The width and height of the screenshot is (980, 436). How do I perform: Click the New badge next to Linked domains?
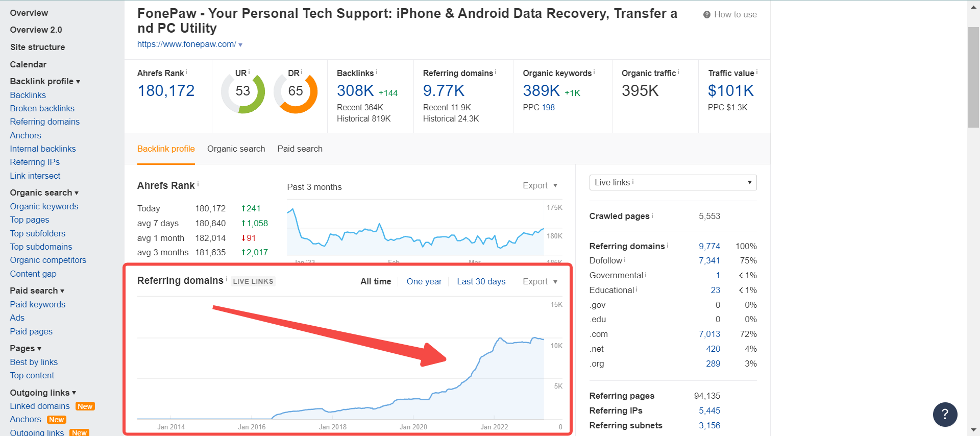85,406
